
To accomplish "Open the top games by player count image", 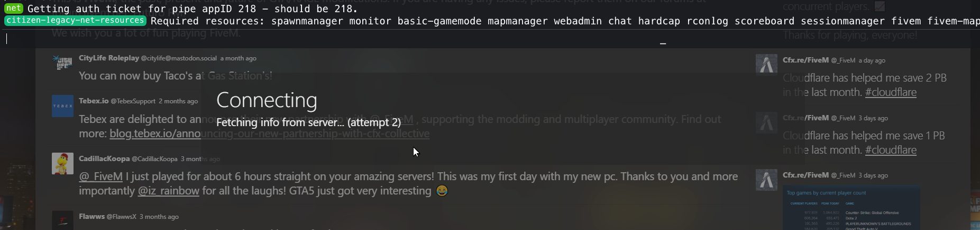I will [x=851, y=208].
